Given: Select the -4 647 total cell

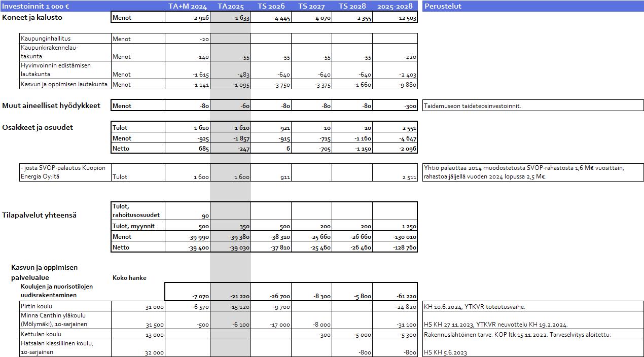Looking at the screenshot, I should point(395,138).
